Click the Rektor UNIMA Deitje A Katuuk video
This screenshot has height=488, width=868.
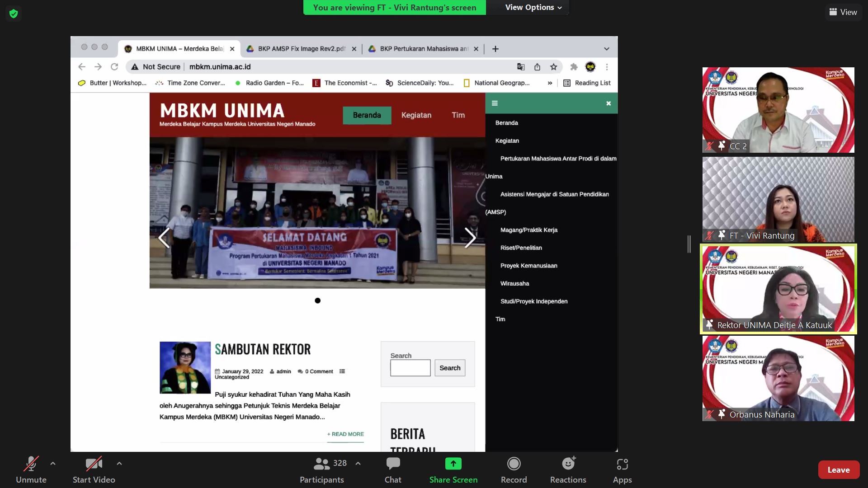tap(778, 289)
